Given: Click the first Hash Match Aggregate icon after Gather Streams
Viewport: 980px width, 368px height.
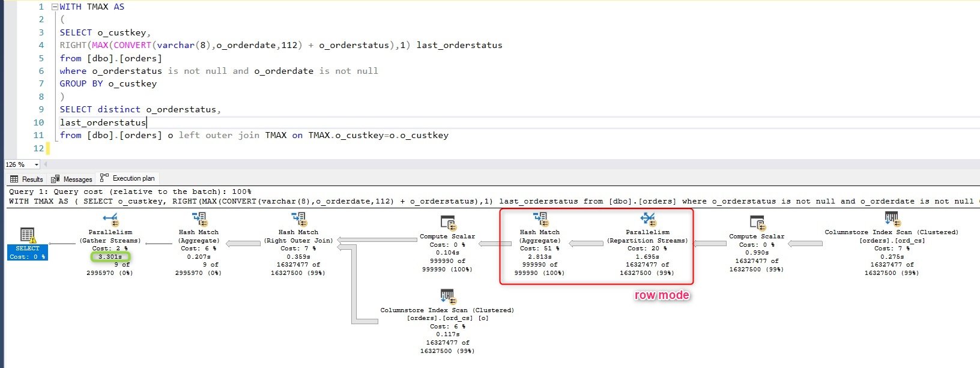Looking at the screenshot, I should pyautogui.click(x=199, y=220).
